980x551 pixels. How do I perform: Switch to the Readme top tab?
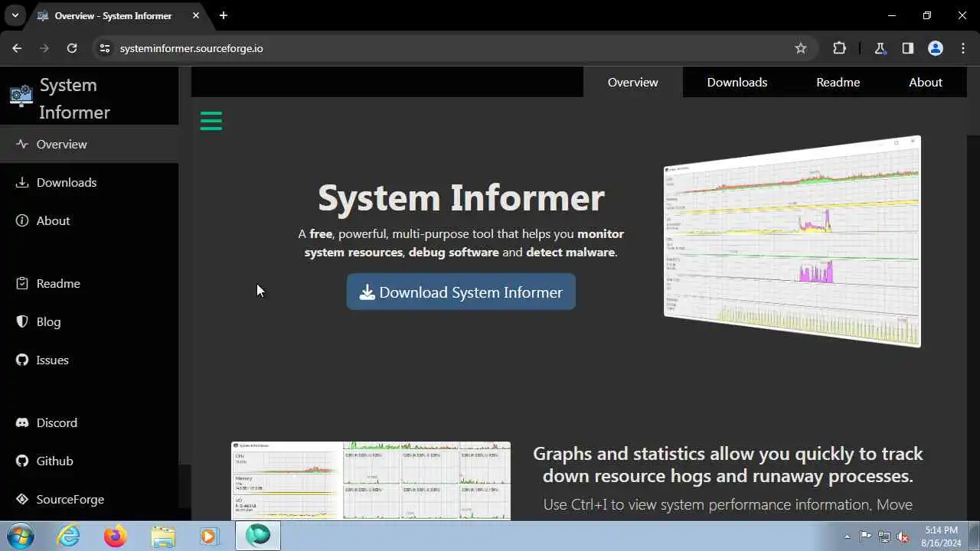tap(838, 82)
